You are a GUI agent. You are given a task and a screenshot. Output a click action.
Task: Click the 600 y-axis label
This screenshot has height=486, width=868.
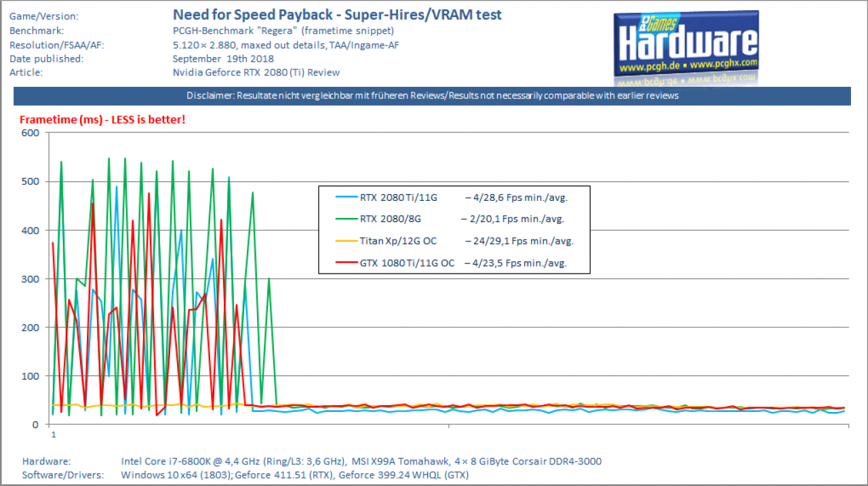click(x=30, y=133)
